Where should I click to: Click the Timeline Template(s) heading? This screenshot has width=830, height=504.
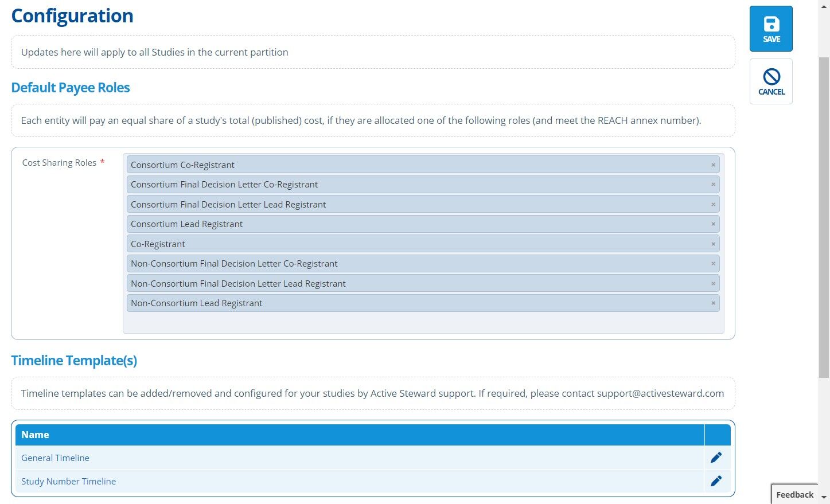[x=74, y=361]
